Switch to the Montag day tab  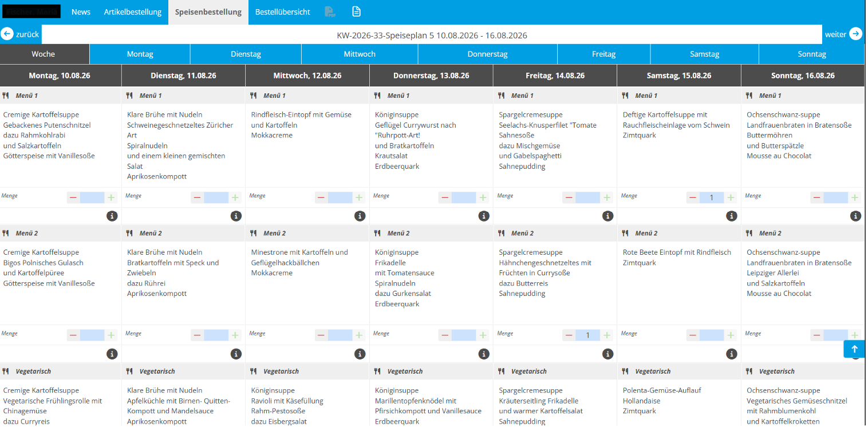[140, 54]
